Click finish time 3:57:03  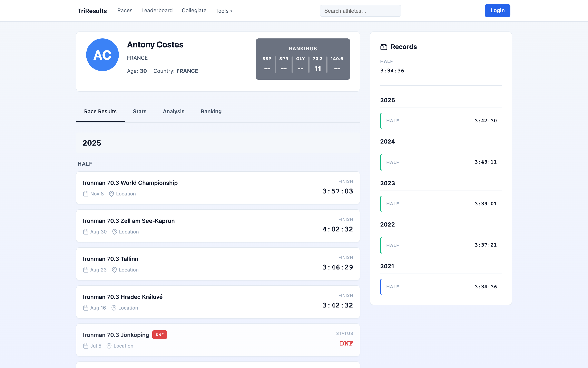338,191
